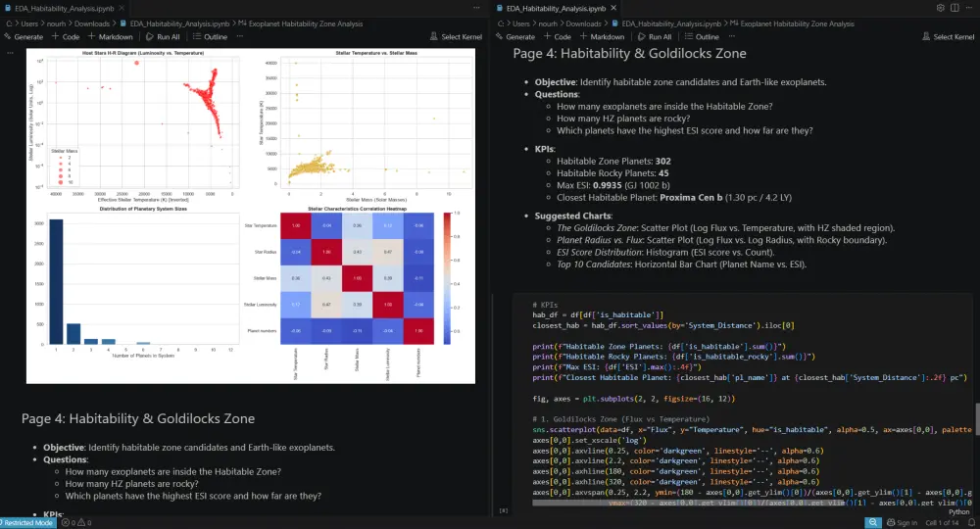Open left editor group more actions menu
The image size is (980, 529).
(477, 8)
